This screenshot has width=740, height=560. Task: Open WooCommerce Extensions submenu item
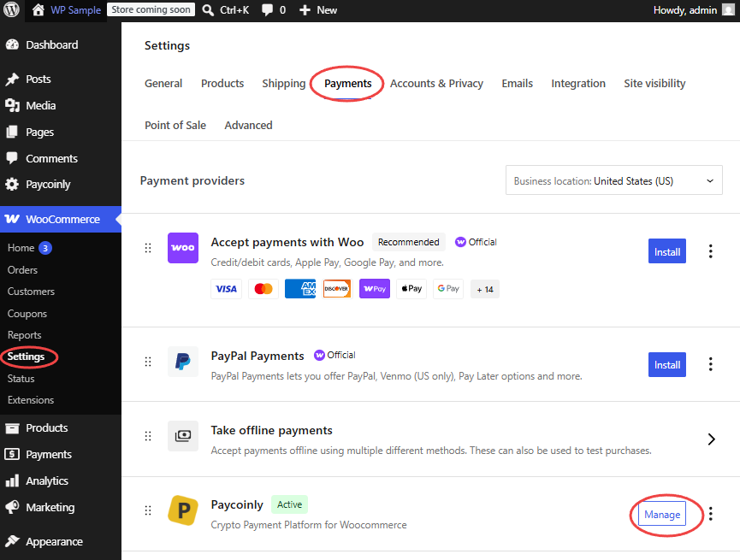point(31,400)
